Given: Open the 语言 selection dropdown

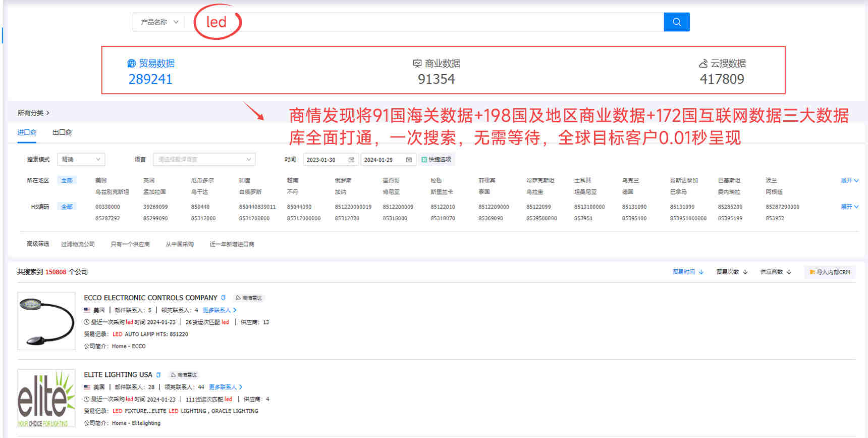Looking at the screenshot, I should pos(204,159).
